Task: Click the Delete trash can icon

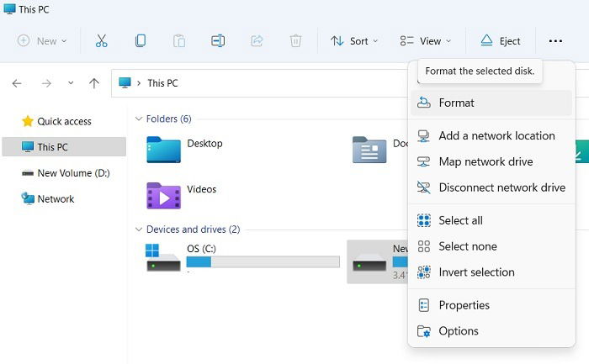Action: click(295, 40)
